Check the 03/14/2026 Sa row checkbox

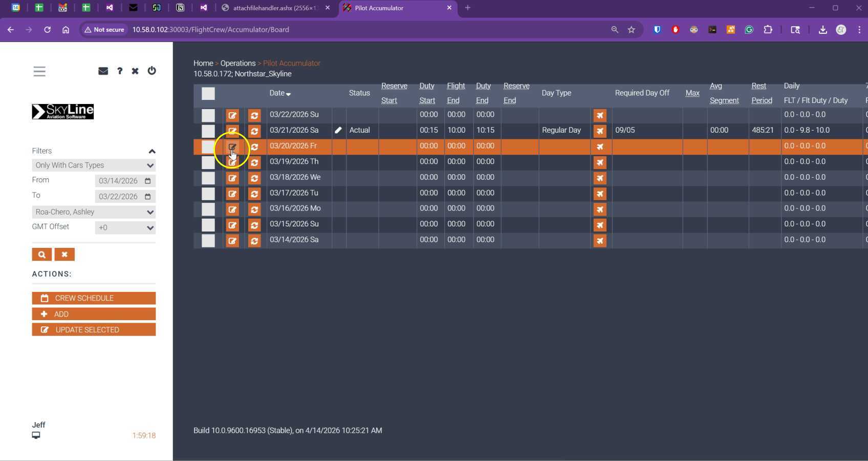[x=208, y=241]
